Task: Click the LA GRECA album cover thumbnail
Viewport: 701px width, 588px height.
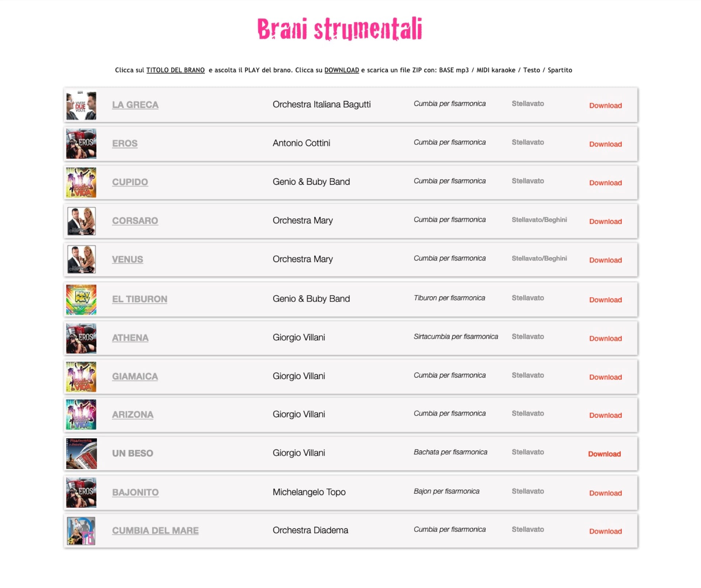Action: 81,106
